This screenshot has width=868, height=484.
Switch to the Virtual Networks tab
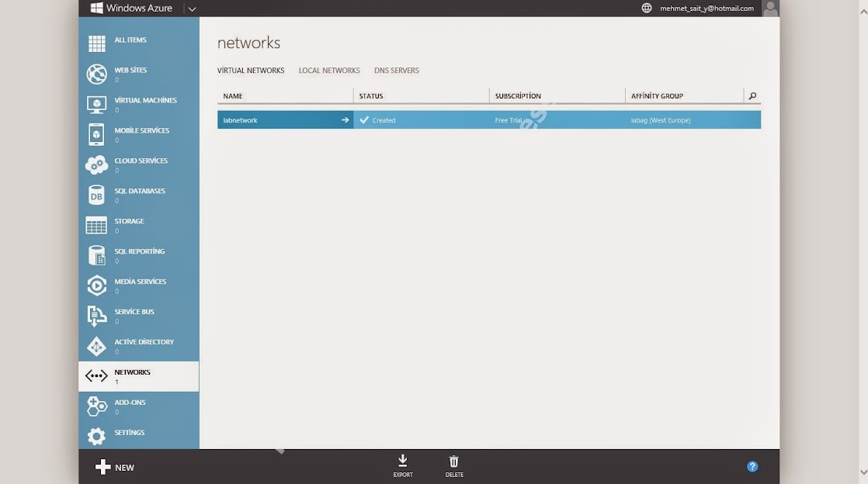(x=251, y=71)
